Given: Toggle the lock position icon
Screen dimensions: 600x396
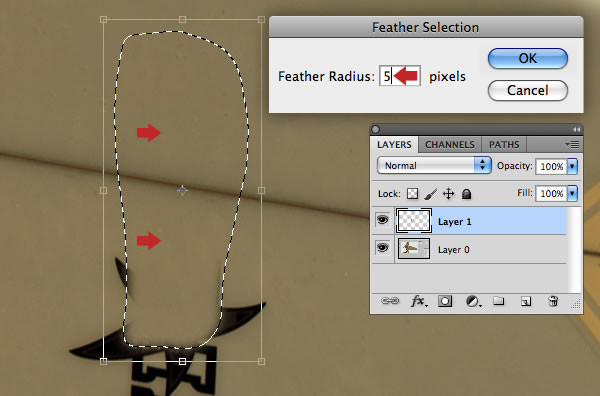Looking at the screenshot, I should click(448, 194).
